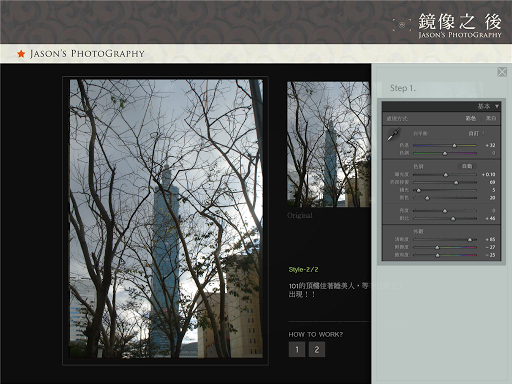Show how-to step 2
This screenshot has width=512, height=384.
(x=317, y=349)
